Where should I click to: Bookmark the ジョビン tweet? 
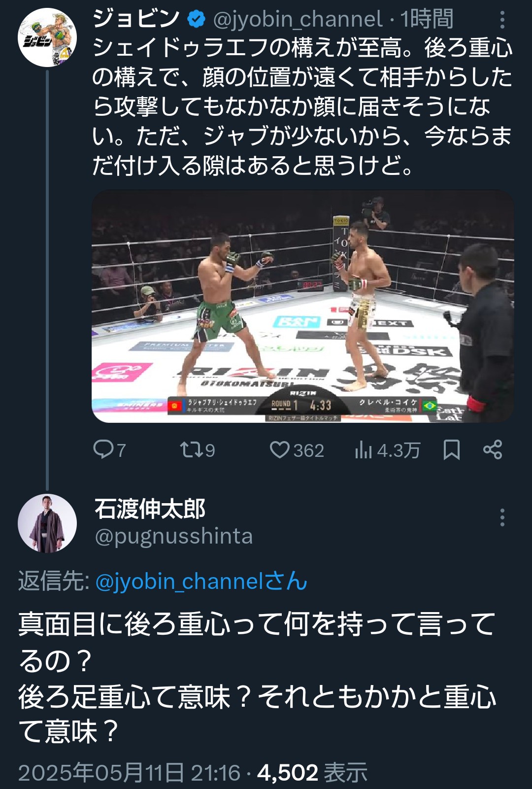451,449
